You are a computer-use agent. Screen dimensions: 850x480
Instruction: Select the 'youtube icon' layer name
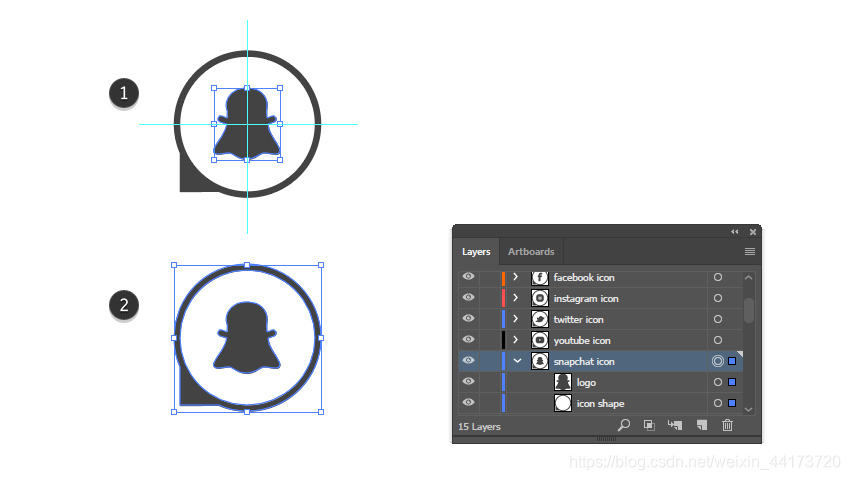pyautogui.click(x=582, y=341)
